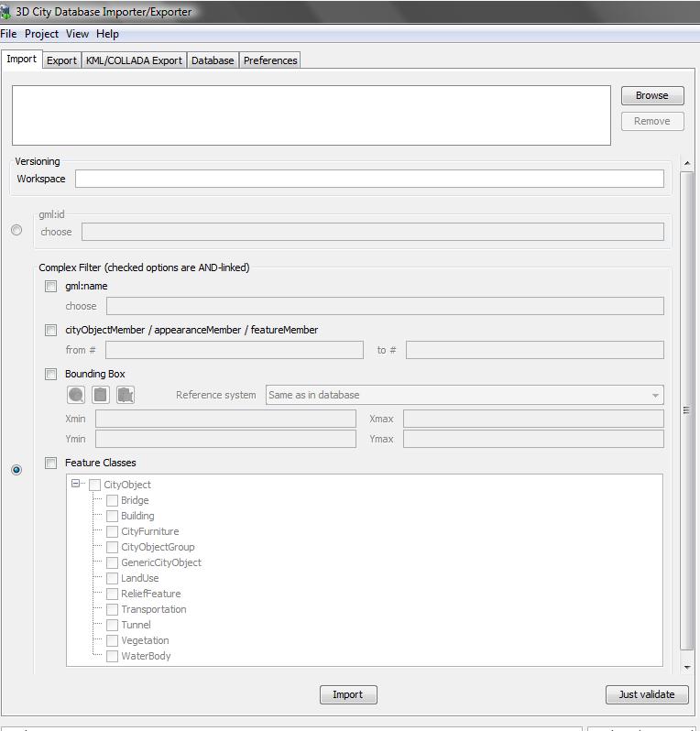Enable the Bounding Box checkbox
Viewport: 700px width, 731px height.
click(x=50, y=374)
